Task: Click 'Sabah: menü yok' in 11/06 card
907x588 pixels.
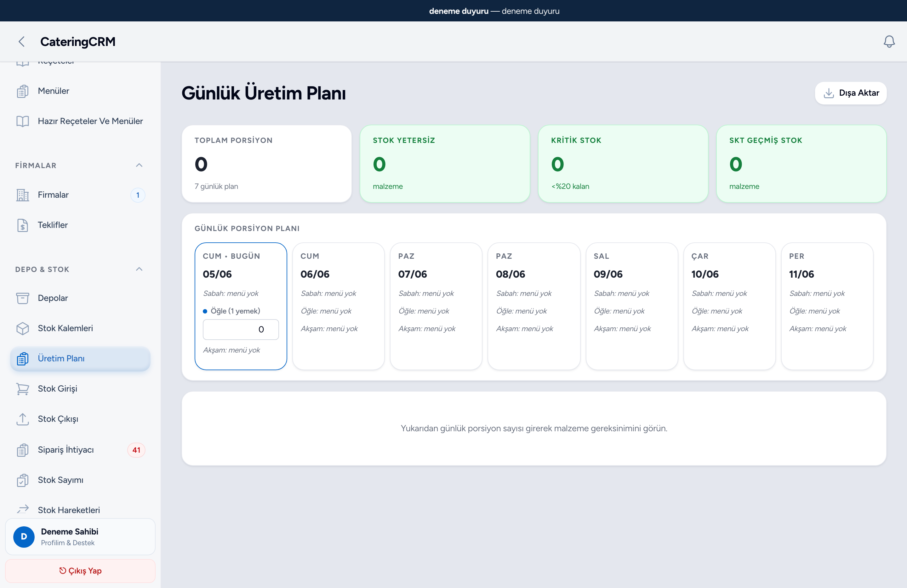Action: (x=817, y=293)
